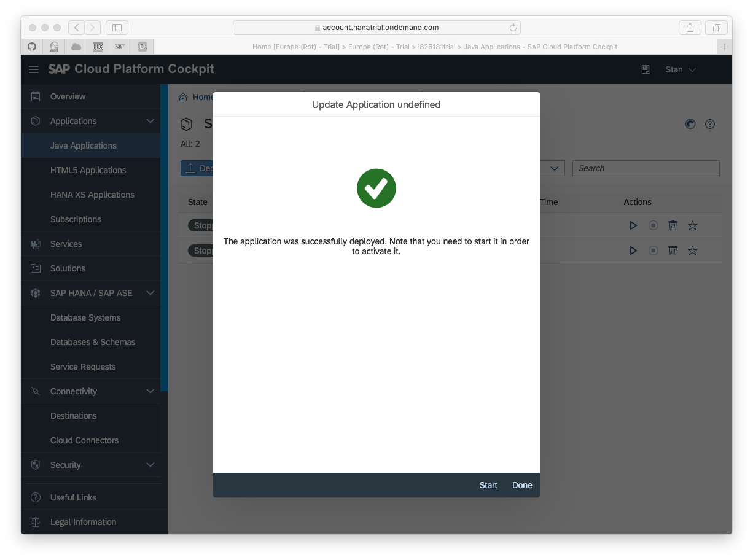Click the Search field in applications page
The image size is (753, 560).
(x=646, y=168)
